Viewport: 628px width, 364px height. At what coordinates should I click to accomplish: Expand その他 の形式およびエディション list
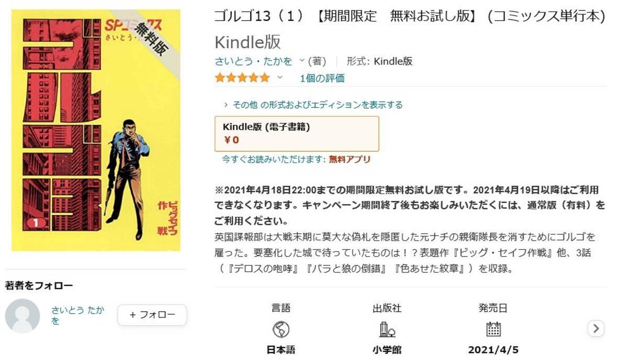[x=313, y=105]
